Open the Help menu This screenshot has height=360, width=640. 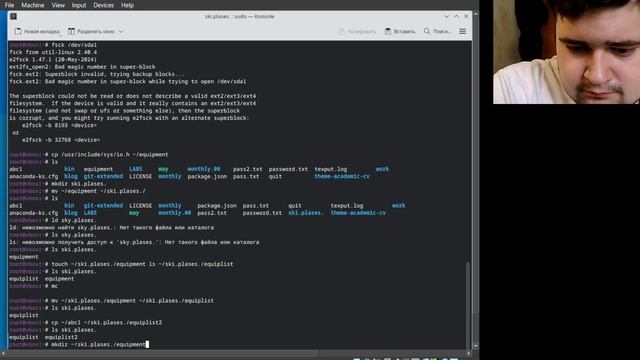point(127,5)
